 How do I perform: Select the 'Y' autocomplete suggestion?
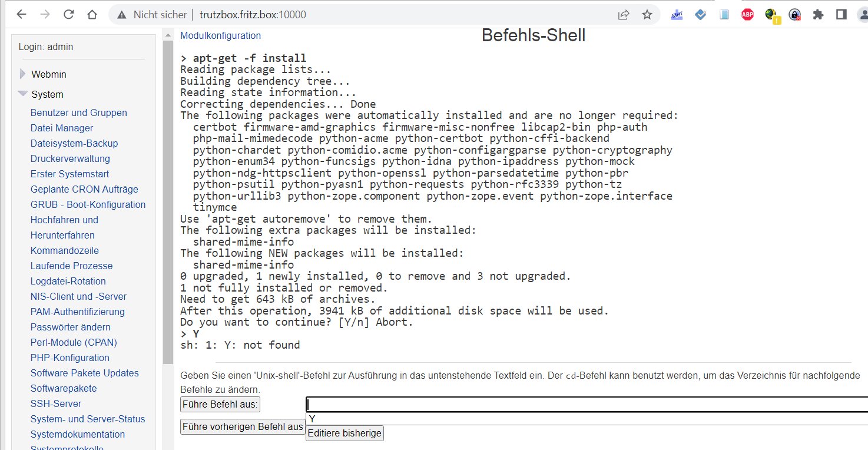point(312,419)
